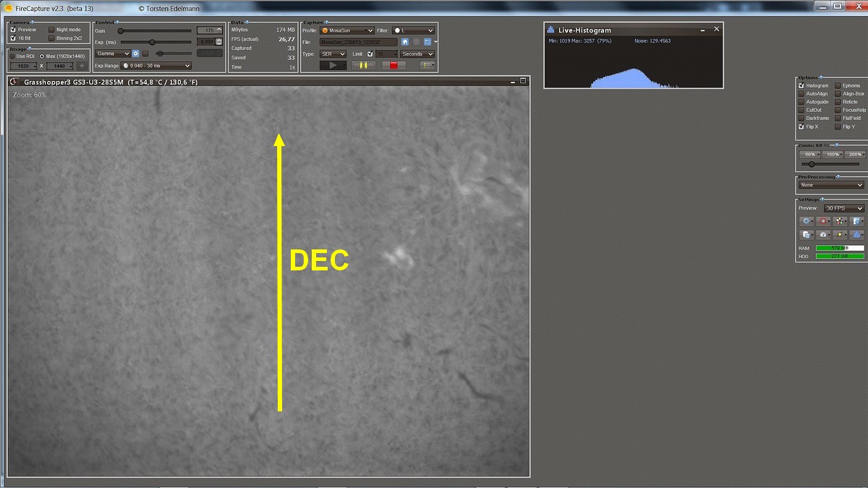This screenshot has width=868, height=488.
Task: Click Options panel help icon
Action: [820, 77]
